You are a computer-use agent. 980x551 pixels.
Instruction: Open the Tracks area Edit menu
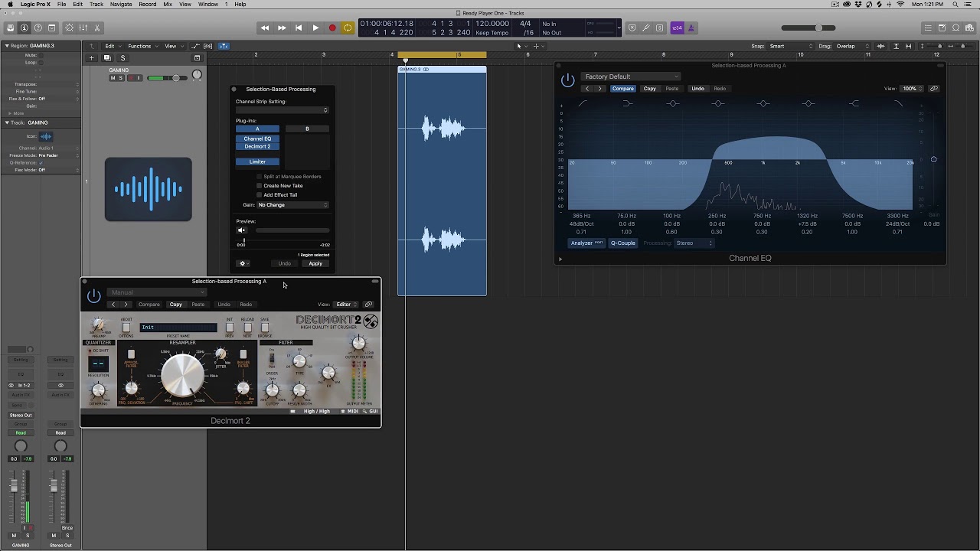[x=112, y=46]
